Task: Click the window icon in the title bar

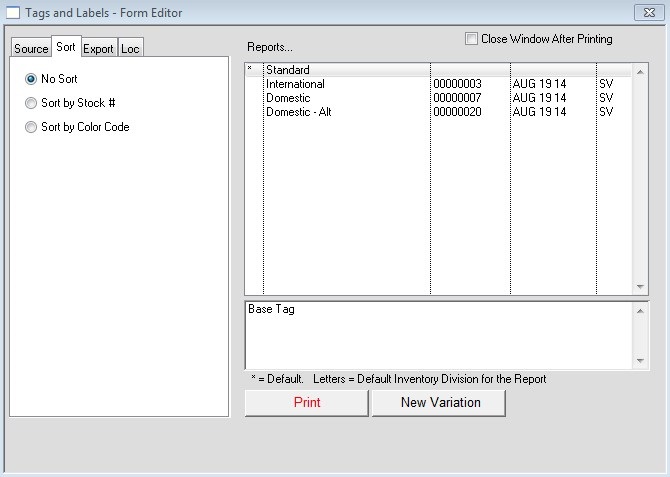Action: coord(13,13)
